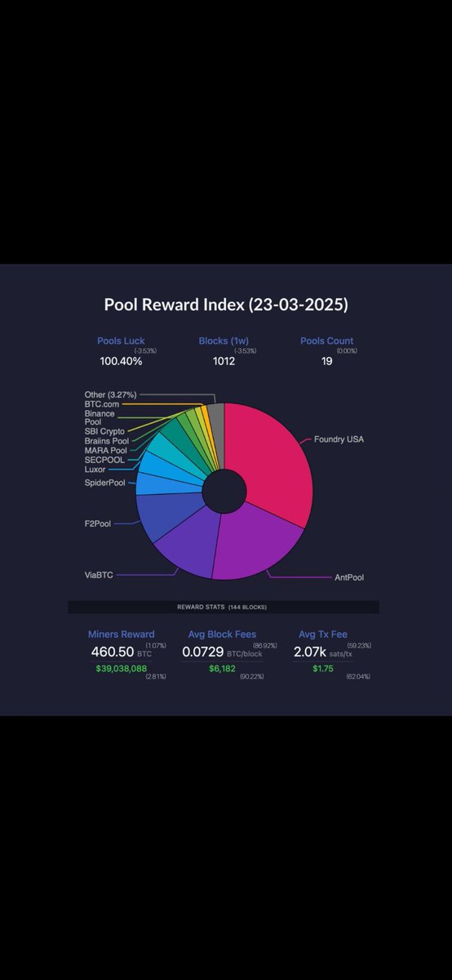This screenshot has height=980, width=452.
Task: Click the Braiins Pool label
Action: 106,441
